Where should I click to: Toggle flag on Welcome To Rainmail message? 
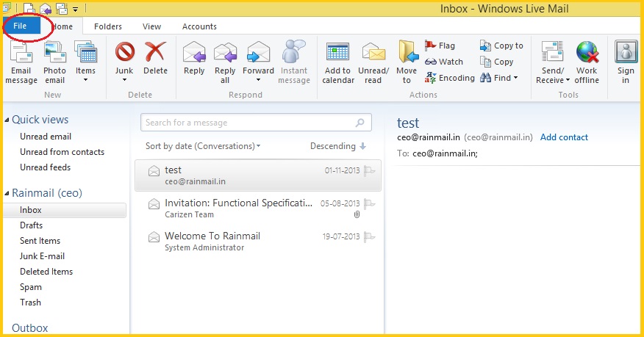click(369, 236)
